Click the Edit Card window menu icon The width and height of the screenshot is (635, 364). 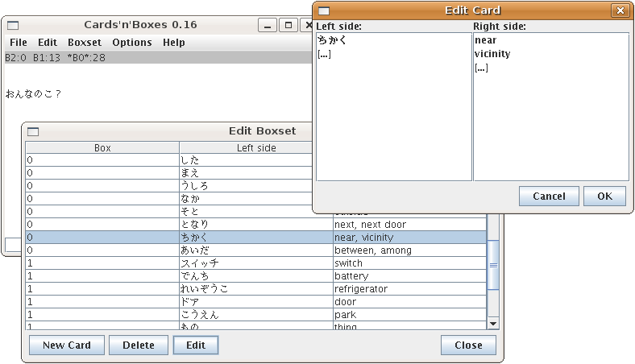point(324,10)
